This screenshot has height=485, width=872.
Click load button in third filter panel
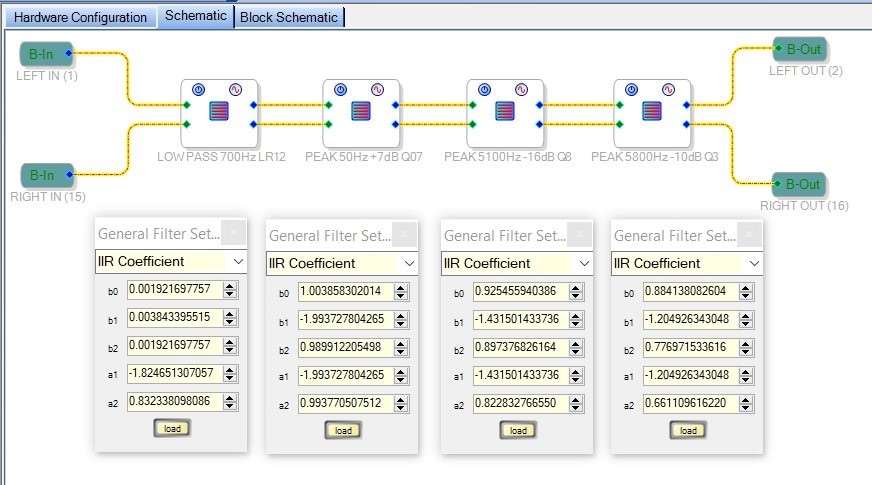(518, 430)
